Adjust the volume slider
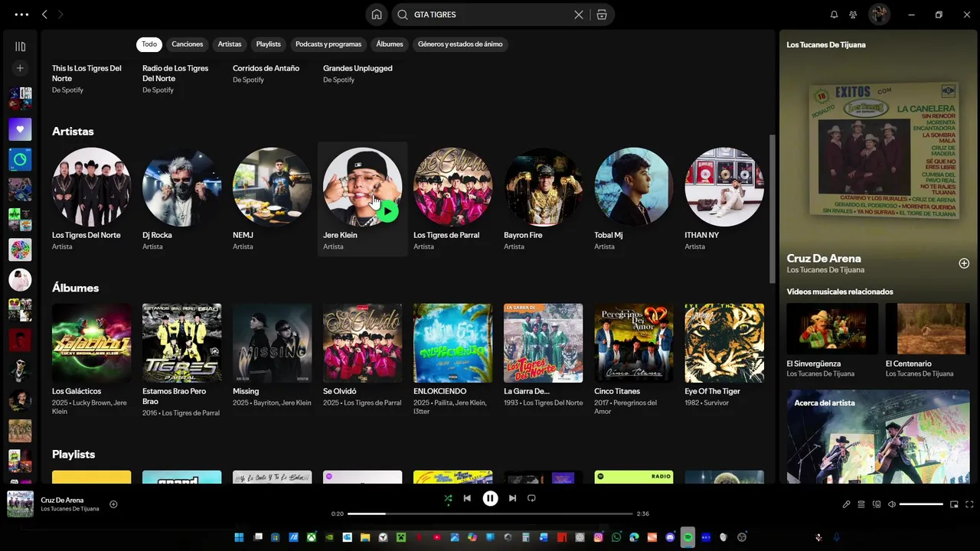 pos(921,504)
